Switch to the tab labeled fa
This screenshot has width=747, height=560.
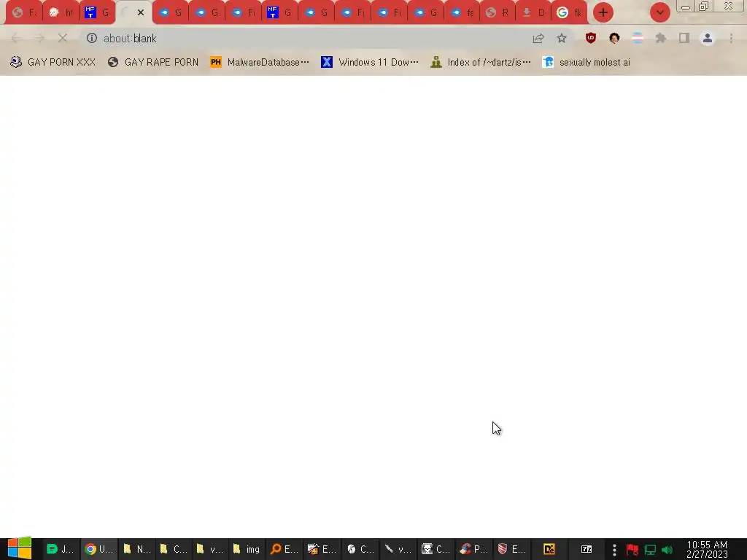[x=461, y=12]
